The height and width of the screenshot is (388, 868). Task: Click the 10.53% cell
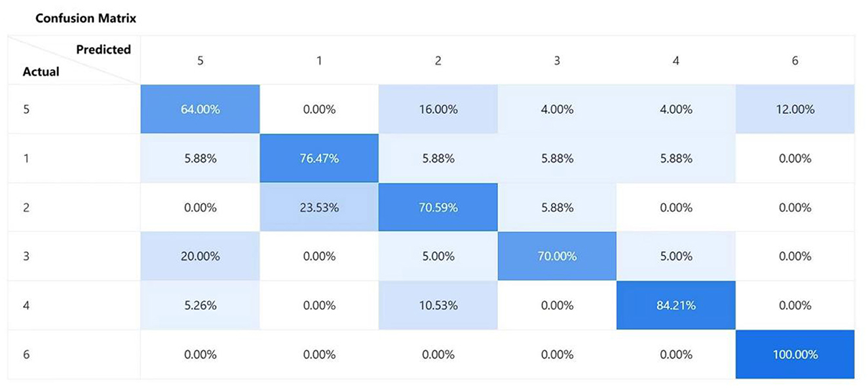pyautogui.click(x=438, y=305)
